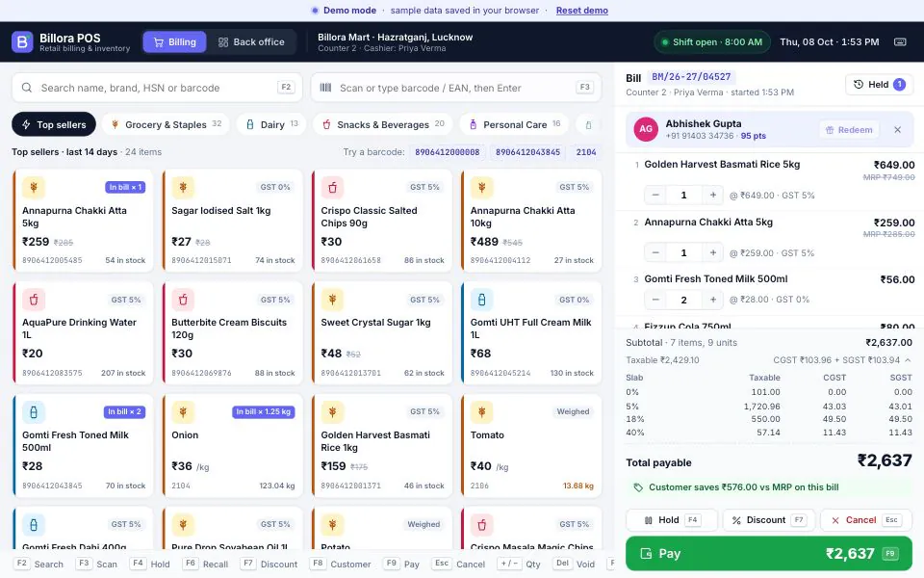The width and height of the screenshot is (924, 578).
Task: Try sample barcode 8906412043845
Action: [x=528, y=152]
